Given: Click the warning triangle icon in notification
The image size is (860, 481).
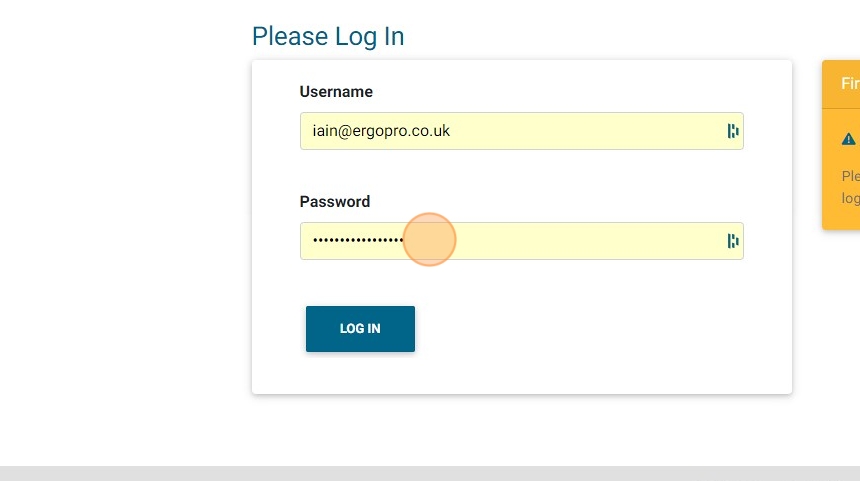Looking at the screenshot, I should click(848, 139).
